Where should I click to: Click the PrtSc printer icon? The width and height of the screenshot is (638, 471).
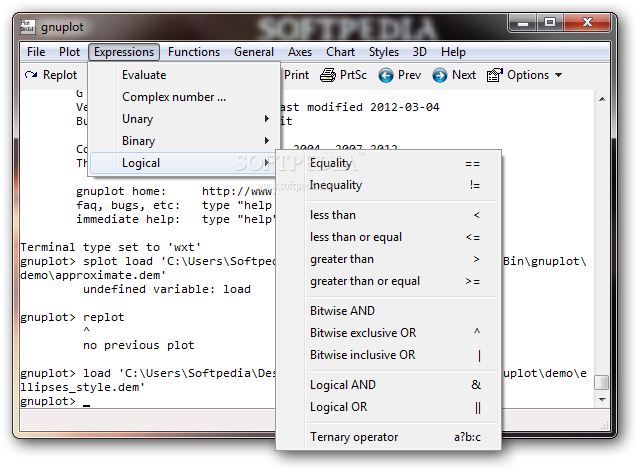coord(328,75)
